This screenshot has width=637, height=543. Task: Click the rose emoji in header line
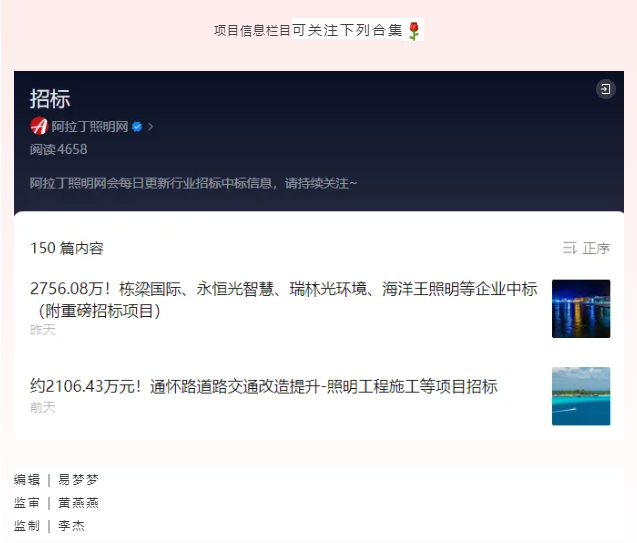coord(414,31)
